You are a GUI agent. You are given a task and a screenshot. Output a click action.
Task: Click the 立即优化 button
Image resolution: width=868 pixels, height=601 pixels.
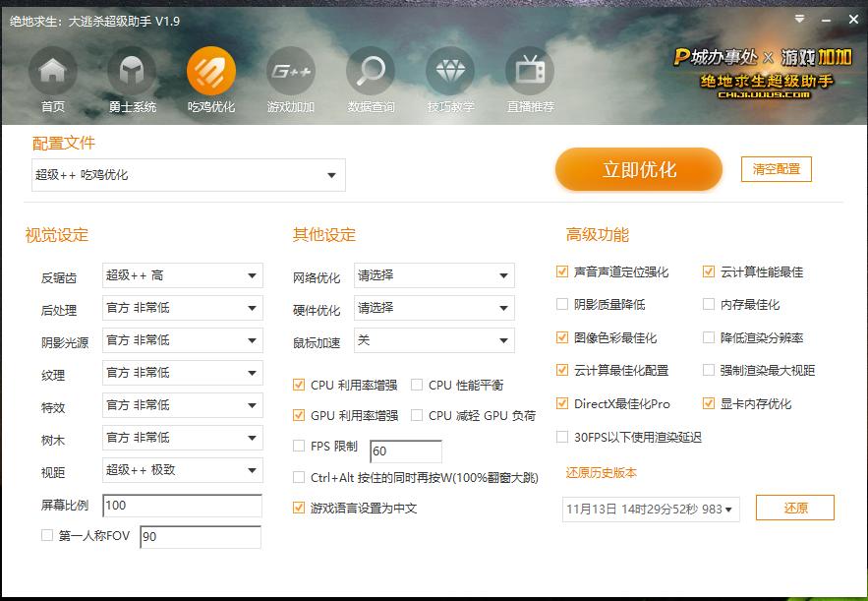[638, 169]
